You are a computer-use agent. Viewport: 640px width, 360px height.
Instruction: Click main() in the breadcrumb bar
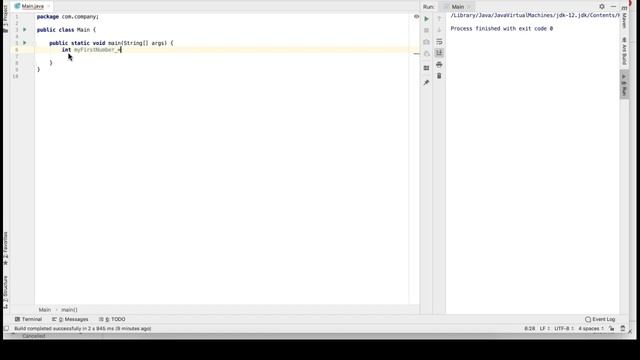coord(69,310)
